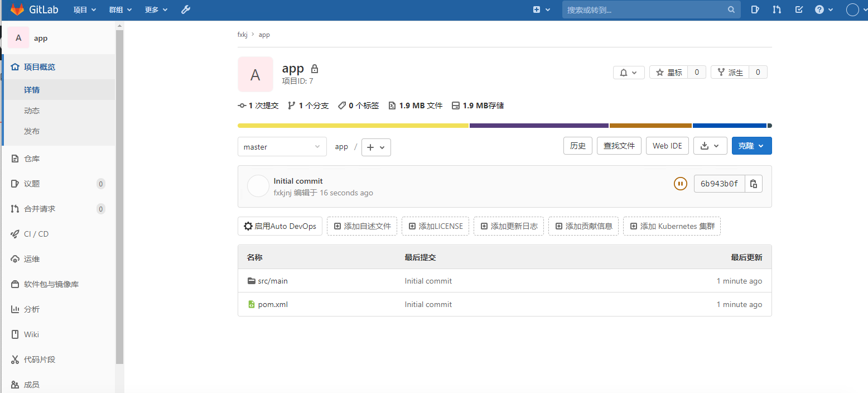Open 合并请求 in sidebar
The image size is (868, 393).
(59, 209)
